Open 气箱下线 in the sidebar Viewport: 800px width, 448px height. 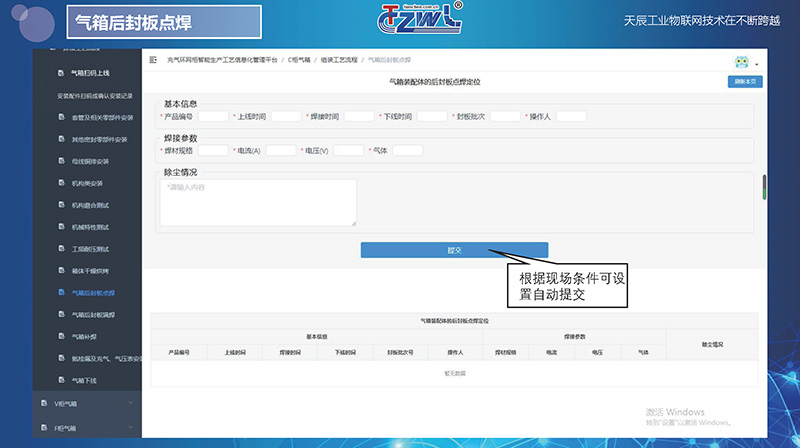point(84,381)
